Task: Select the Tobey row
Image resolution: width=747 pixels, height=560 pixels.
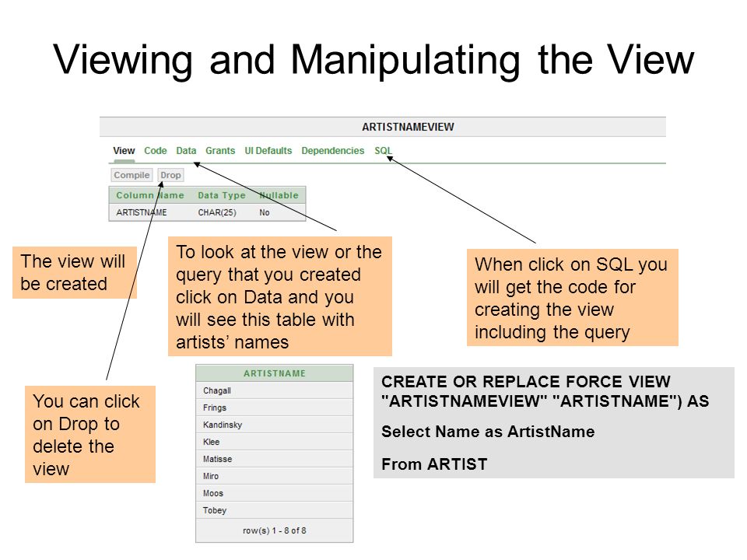Action: pos(275,510)
